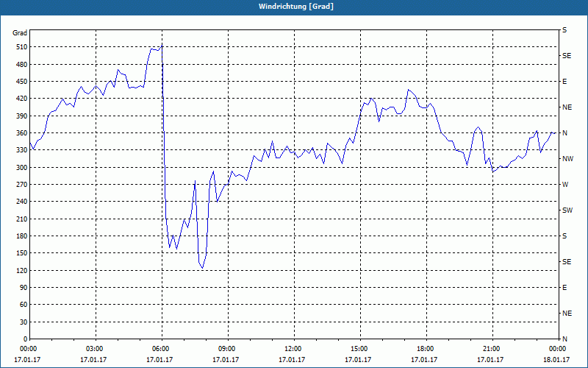Select the 210 y-axis value

click(x=21, y=219)
